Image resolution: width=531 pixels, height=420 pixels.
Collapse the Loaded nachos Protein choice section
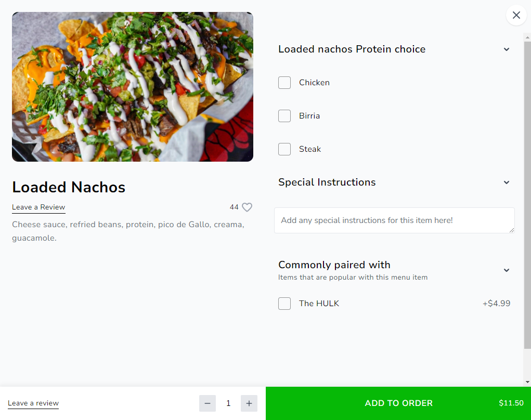(x=506, y=49)
